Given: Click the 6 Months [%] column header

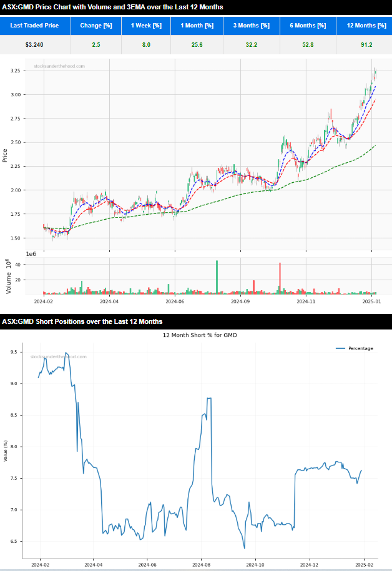Looking at the screenshot, I should (308, 26).
